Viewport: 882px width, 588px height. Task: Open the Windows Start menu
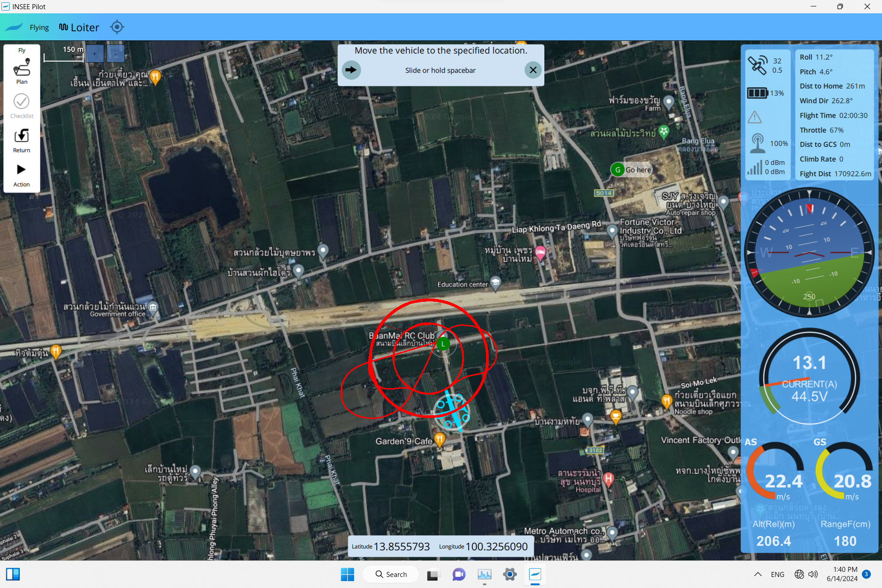tap(347, 574)
